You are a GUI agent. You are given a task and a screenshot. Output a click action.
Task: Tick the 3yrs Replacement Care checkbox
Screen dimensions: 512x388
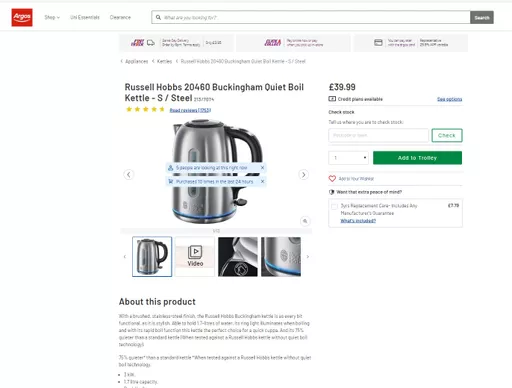(x=334, y=206)
